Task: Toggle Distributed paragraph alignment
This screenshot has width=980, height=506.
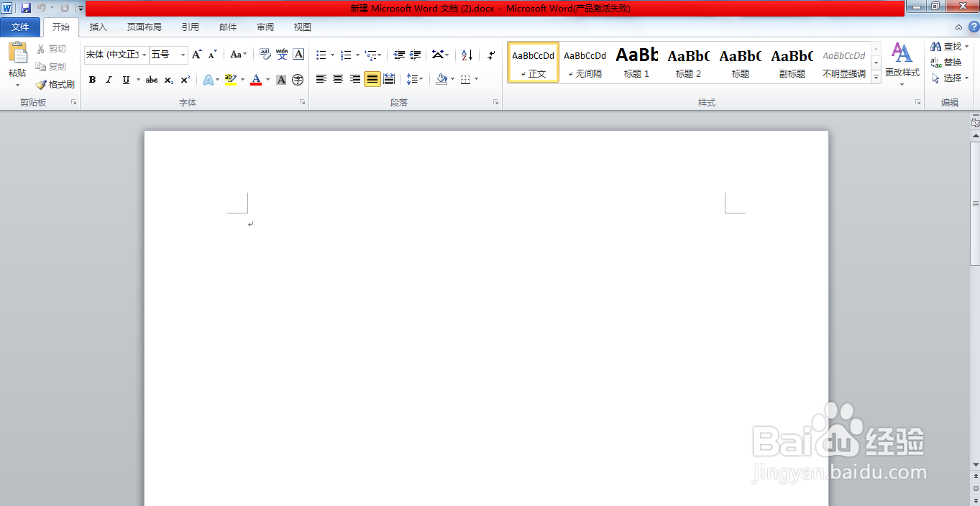Action: pos(389,79)
